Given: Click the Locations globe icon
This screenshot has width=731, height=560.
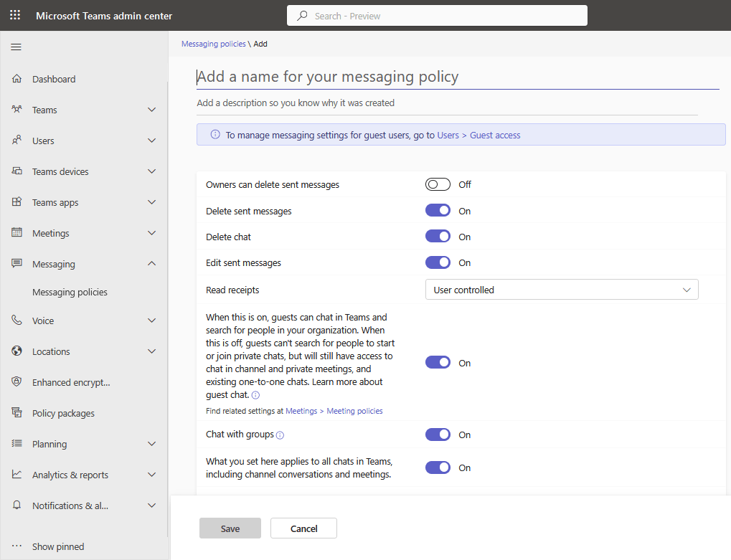Looking at the screenshot, I should pyautogui.click(x=16, y=351).
